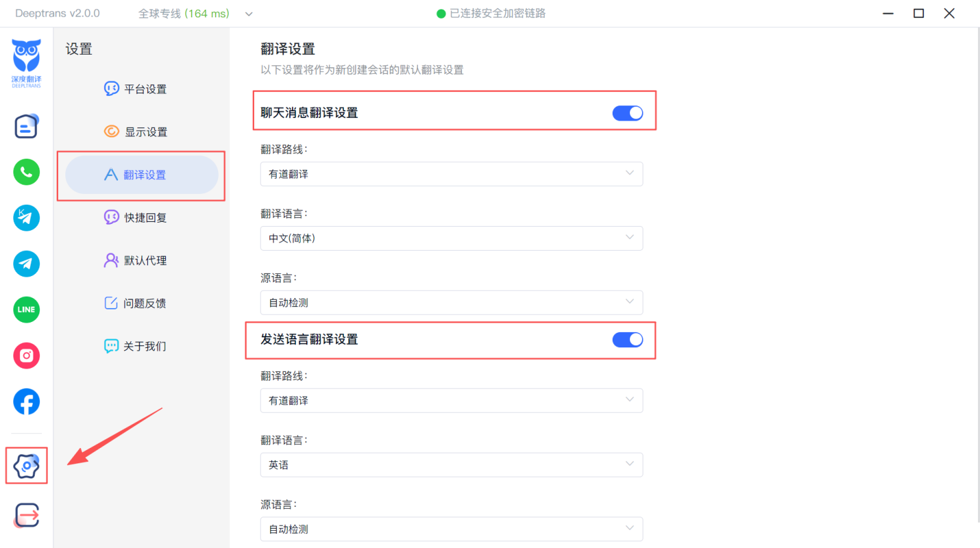The height and width of the screenshot is (548, 980).
Task: Expand the first 有道翻译 route dropdown
Action: [451, 174]
